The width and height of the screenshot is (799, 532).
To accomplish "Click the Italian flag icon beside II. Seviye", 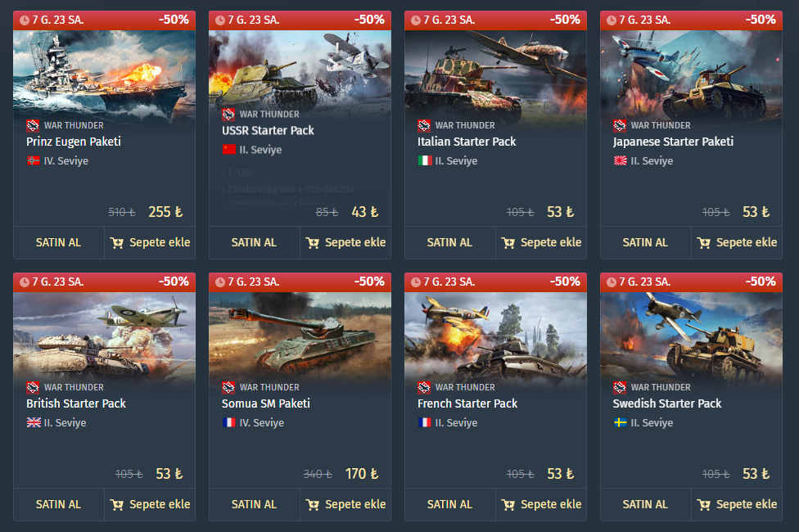I will [425, 160].
